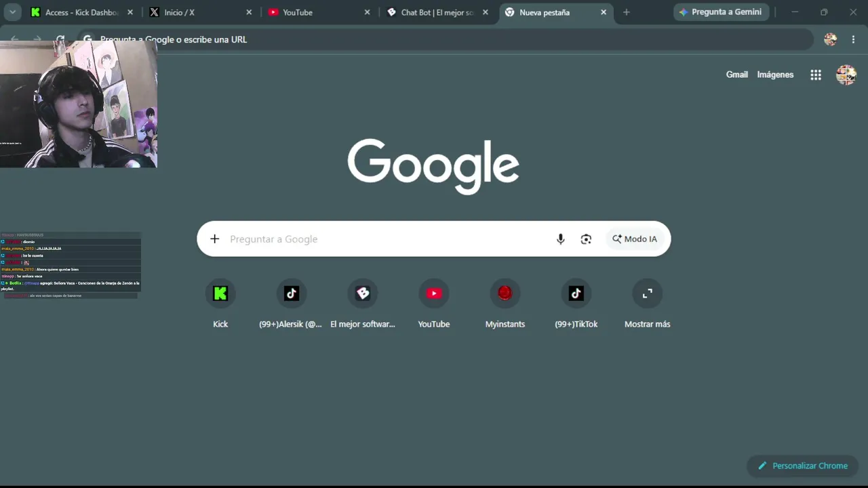The image size is (868, 488).
Task: Search by image with Google Lens
Action: click(586, 239)
